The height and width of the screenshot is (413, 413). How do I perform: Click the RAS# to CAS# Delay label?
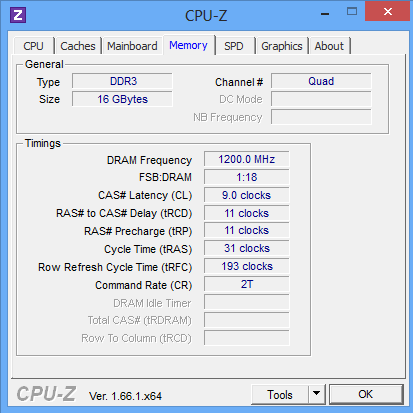click(124, 213)
